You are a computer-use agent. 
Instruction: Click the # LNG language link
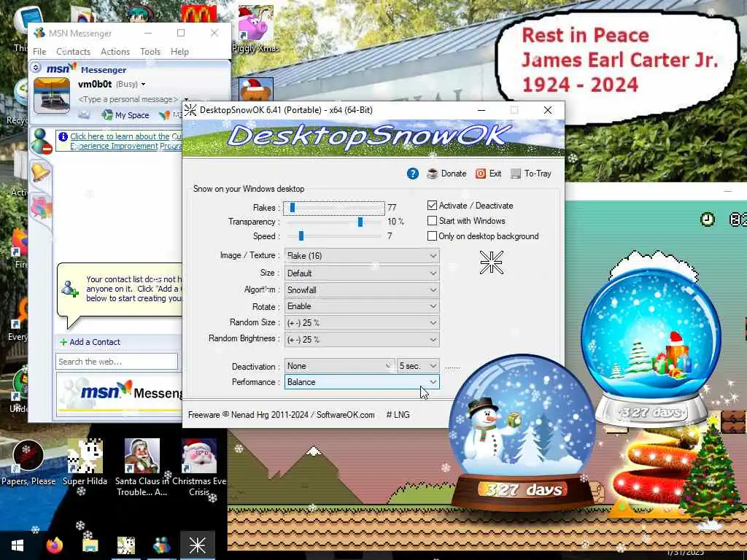coord(398,415)
